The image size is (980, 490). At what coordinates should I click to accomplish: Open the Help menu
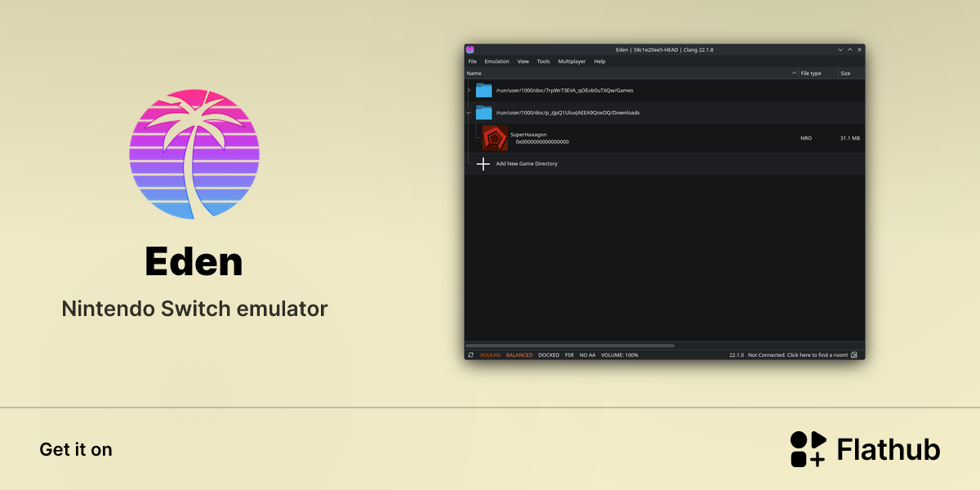[599, 61]
